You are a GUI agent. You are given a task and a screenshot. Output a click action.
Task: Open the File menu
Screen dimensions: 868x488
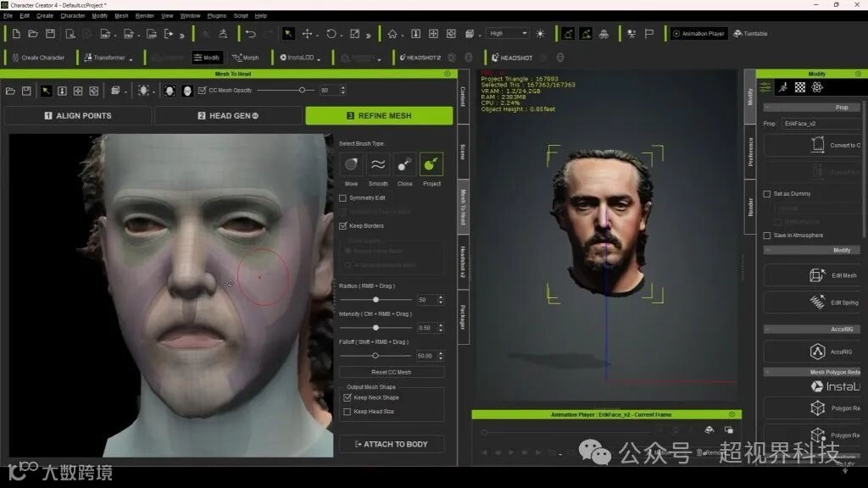coord(8,16)
